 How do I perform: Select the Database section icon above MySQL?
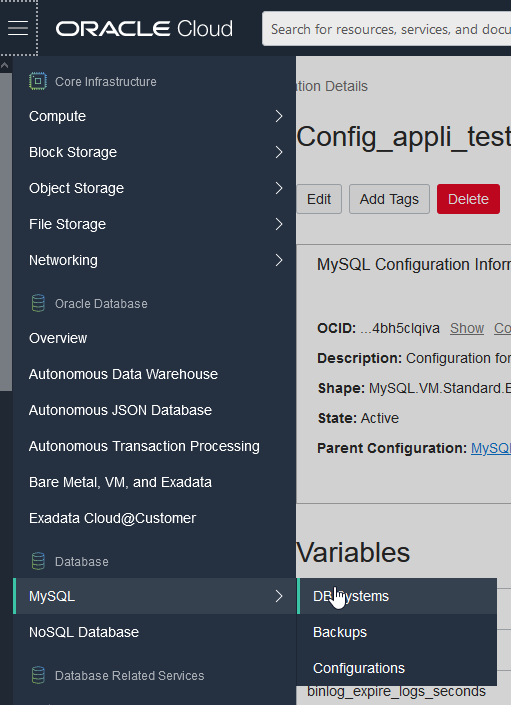click(x=38, y=561)
